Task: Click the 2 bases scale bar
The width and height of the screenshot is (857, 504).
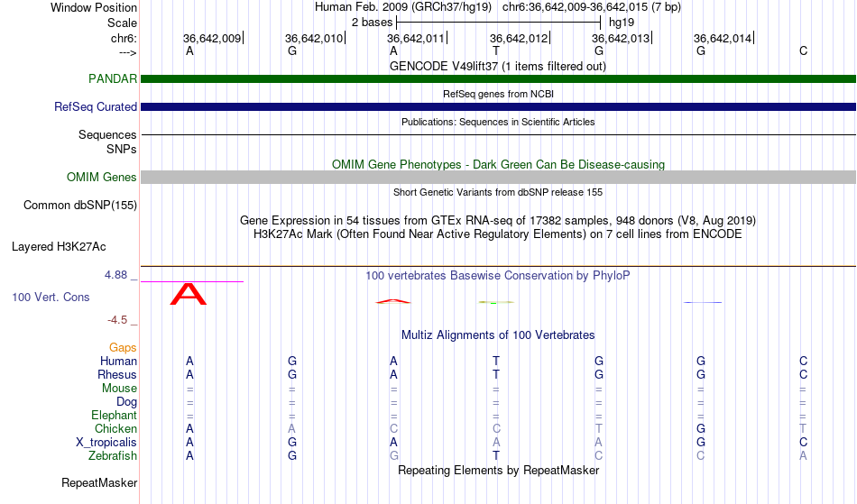Action: [499, 23]
